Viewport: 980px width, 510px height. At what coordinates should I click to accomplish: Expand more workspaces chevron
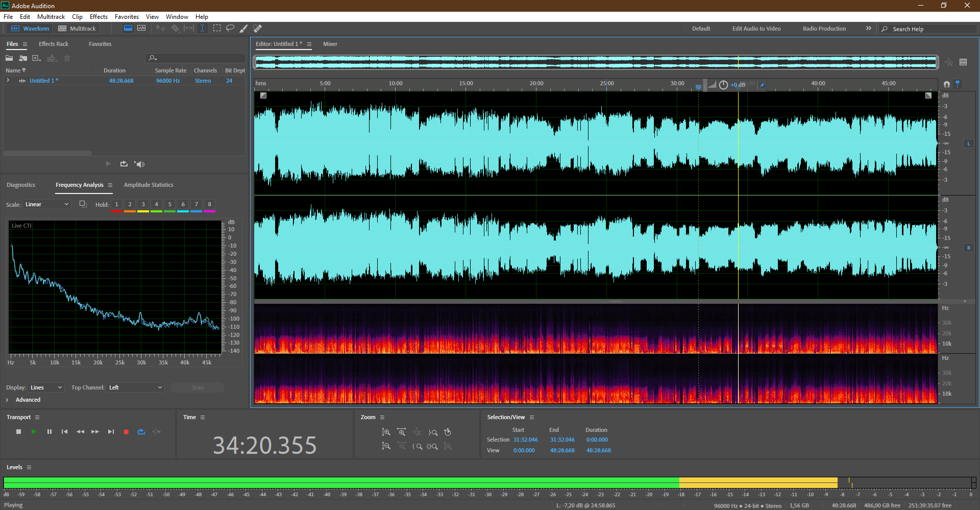869,29
